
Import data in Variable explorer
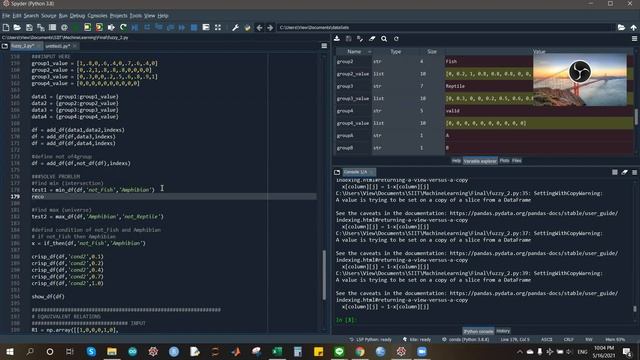coord(337,38)
